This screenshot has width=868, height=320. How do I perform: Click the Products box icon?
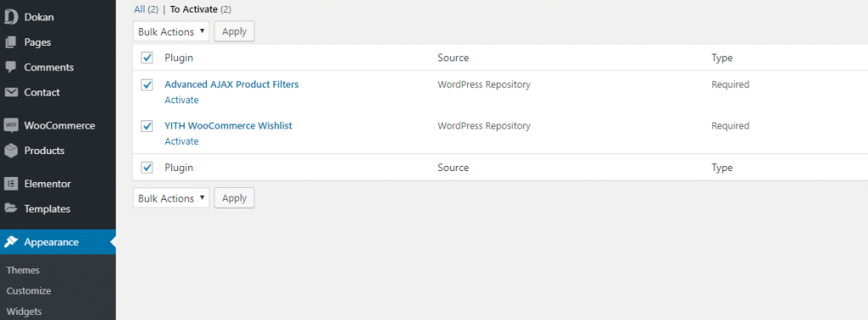[10, 151]
